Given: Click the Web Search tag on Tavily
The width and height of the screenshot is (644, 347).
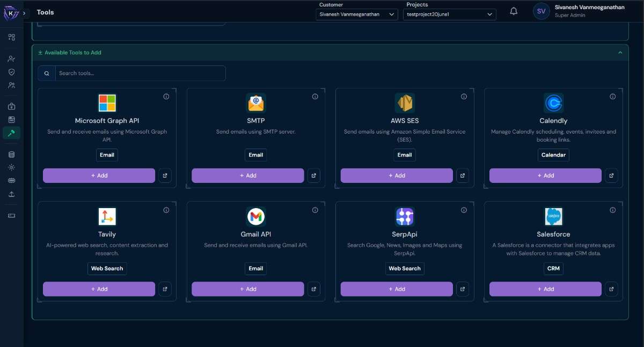Looking at the screenshot, I should [107, 269].
